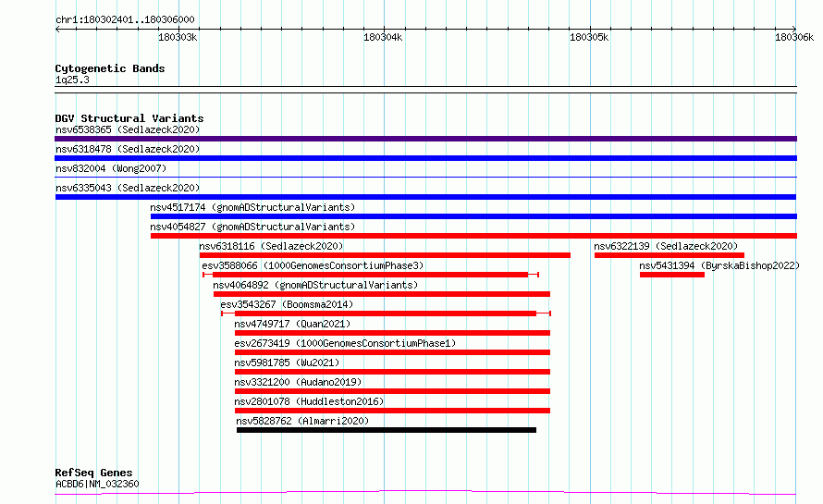Image resolution: width=823 pixels, height=504 pixels.
Task: Click the chr1:180302401..180306000 coordinate label
Action: click(x=125, y=19)
